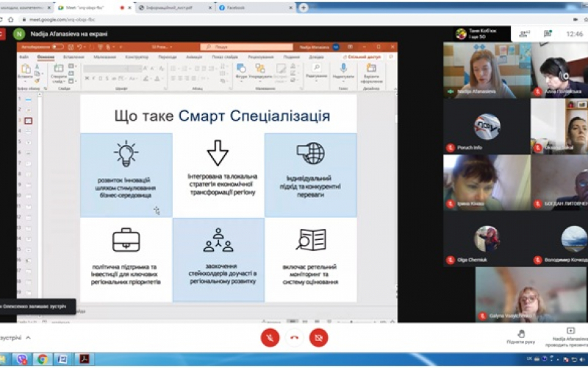Select Nadija Afanasieva video tile
This screenshot has width=588, height=368.
[487, 70]
